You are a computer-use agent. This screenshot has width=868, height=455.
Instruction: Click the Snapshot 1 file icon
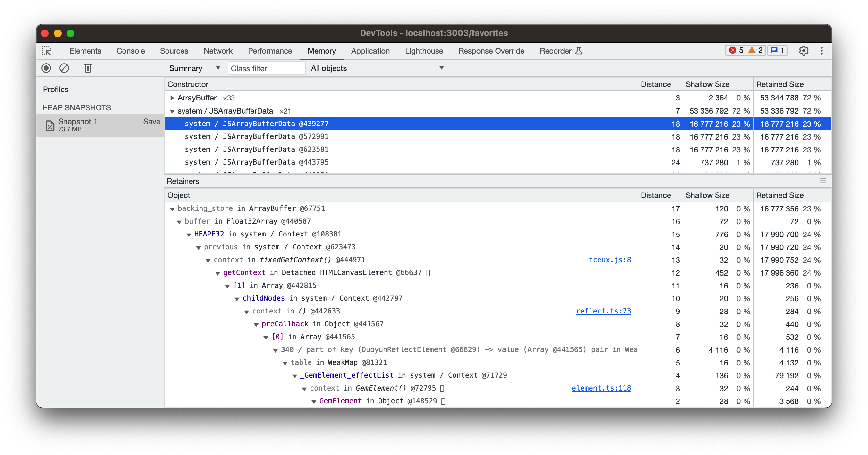pos(50,125)
